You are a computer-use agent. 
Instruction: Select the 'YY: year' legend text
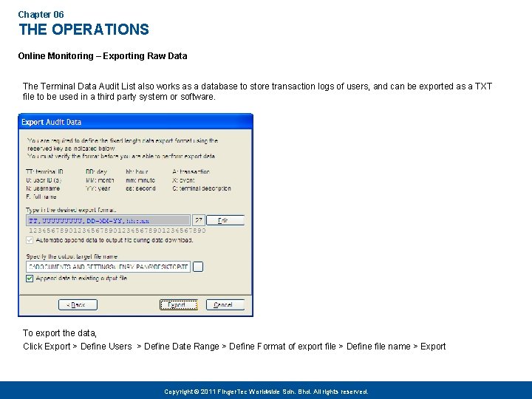pyautogui.click(x=98, y=188)
